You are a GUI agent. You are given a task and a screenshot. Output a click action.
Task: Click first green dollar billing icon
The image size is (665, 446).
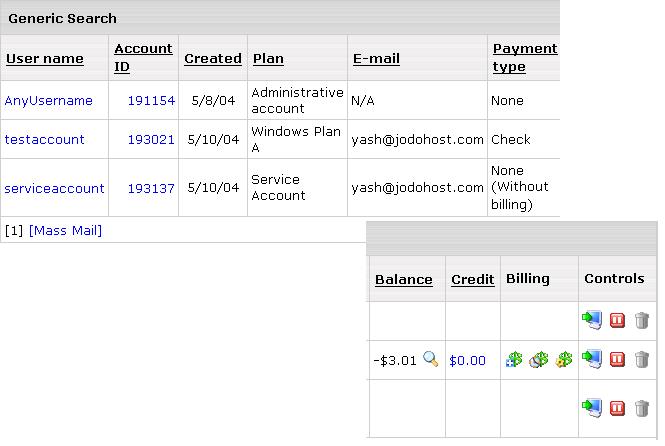[x=514, y=360]
